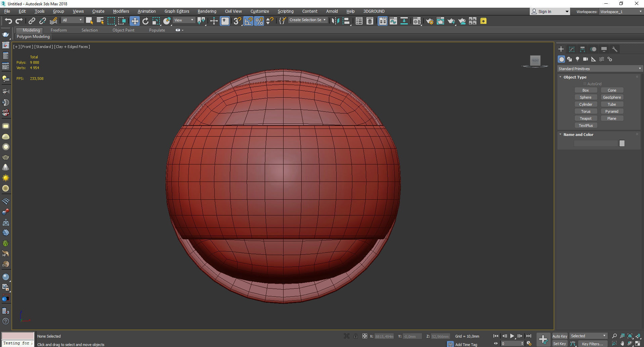Click the Clay + Edged Faces viewport label
644x347 pixels.
[x=72, y=47]
